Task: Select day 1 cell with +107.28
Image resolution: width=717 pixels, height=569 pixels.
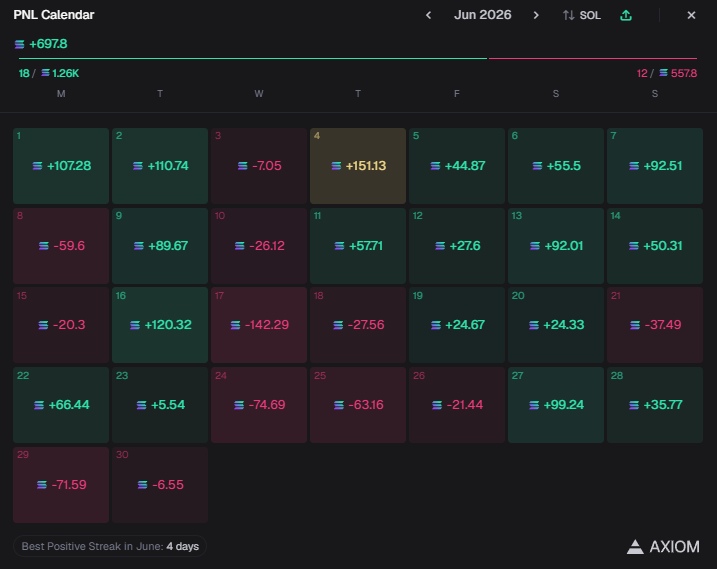Action: pos(61,166)
